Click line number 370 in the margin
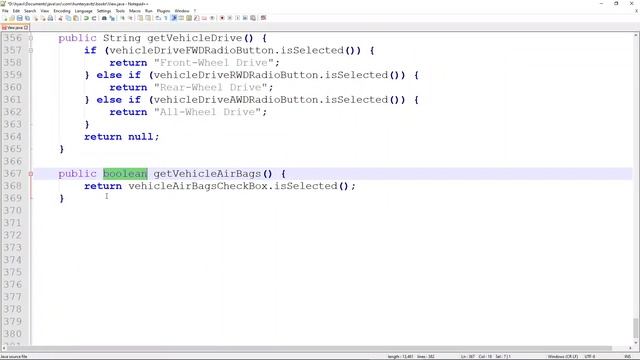Screen dimensions: 640x360 13,211
